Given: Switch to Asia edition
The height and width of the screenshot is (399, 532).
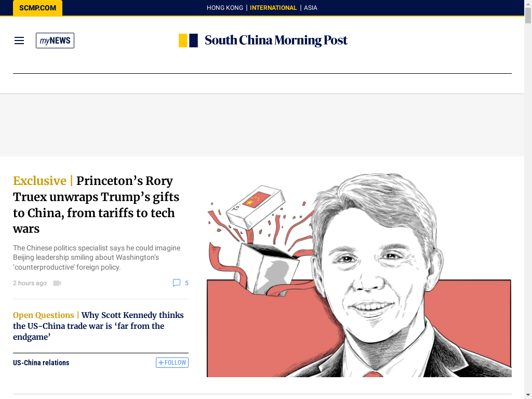Looking at the screenshot, I should [311, 8].
